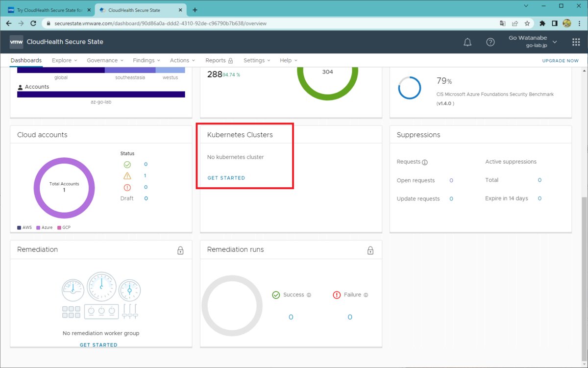Viewport: 588px width, 368px height.
Task: Open the apps grid icon
Action: click(576, 42)
